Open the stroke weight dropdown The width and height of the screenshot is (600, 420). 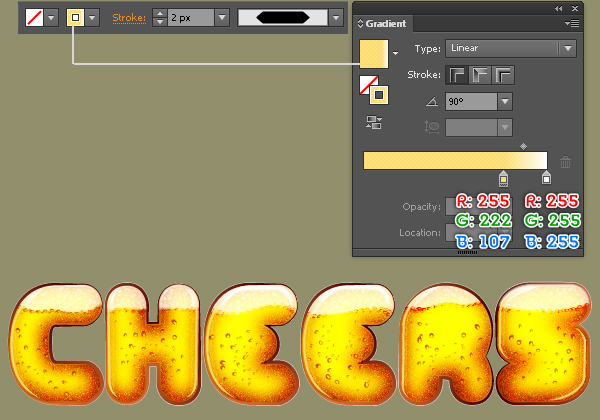222,18
